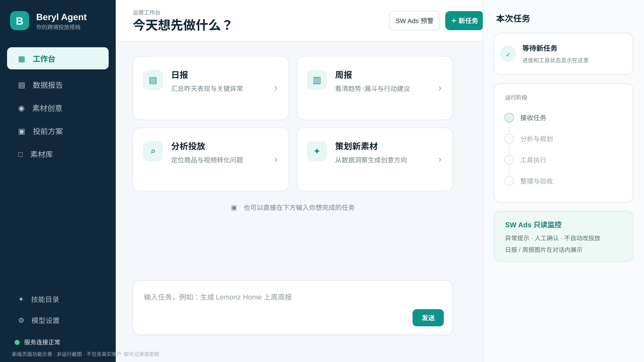Click the 等待新任务 checkmark icon

click(508, 54)
